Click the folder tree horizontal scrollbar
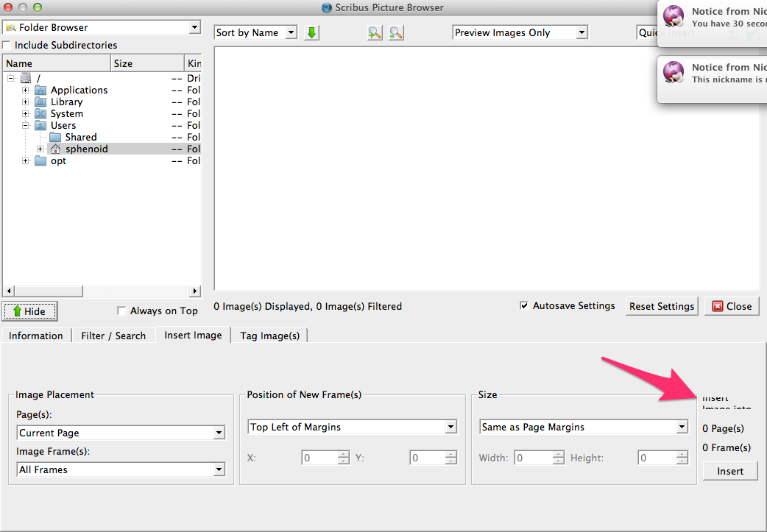The image size is (767, 532). [x=102, y=291]
